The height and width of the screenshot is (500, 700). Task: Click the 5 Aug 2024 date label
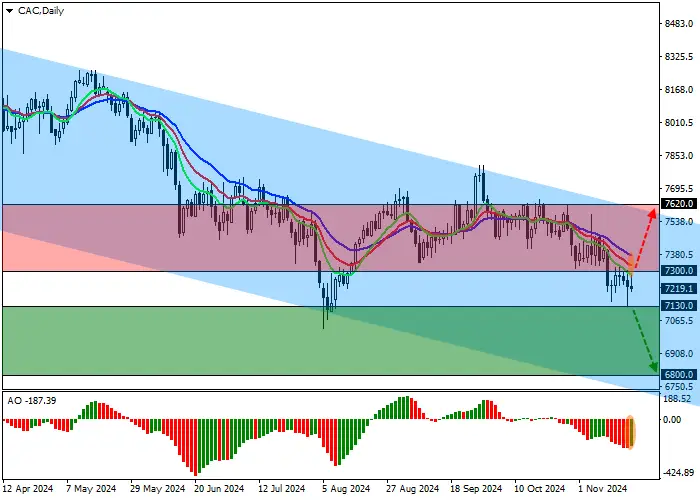pos(347,489)
